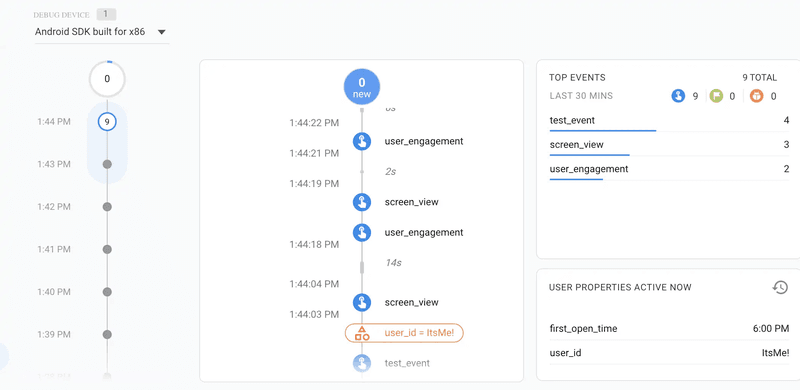Open the Android SDK built for x86 selector
The width and height of the screenshot is (800, 390).
click(102, 32)
